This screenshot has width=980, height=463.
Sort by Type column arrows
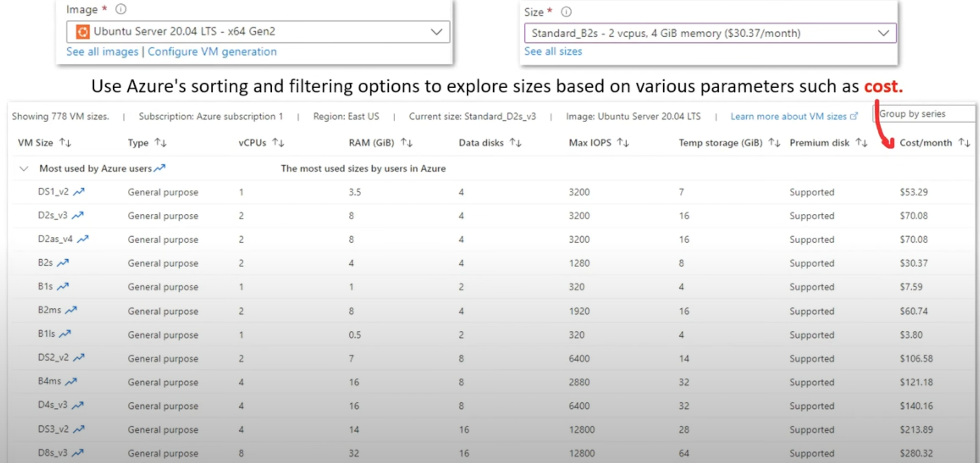[160, 142]
